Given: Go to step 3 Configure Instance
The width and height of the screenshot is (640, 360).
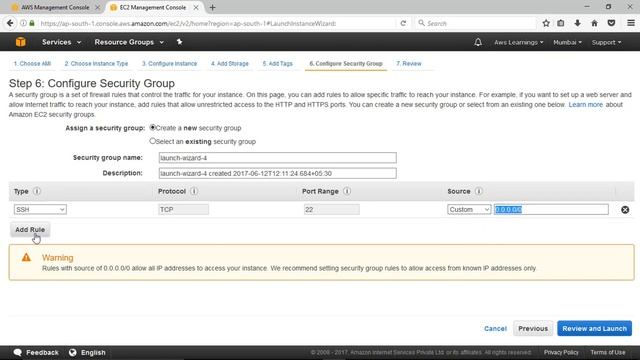Looking at the screenshot, I should point(169,64).
